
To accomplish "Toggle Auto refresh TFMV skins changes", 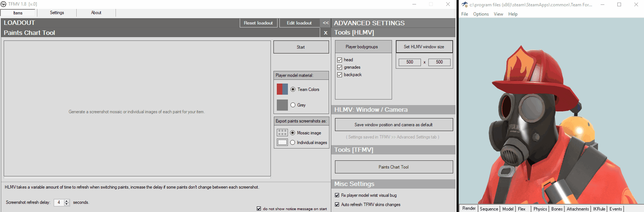I will pos(337,204).
